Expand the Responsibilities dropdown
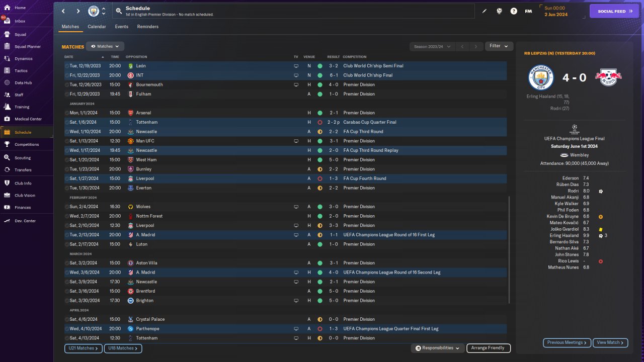The width and height of the screenshot is (644, 362). 438,348
